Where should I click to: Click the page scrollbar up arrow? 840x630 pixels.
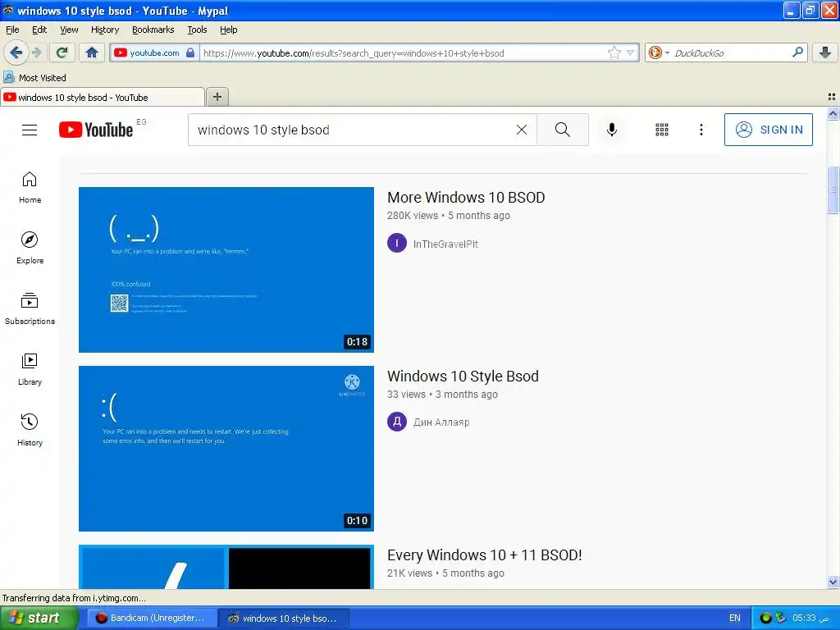(x=833, y=113)
